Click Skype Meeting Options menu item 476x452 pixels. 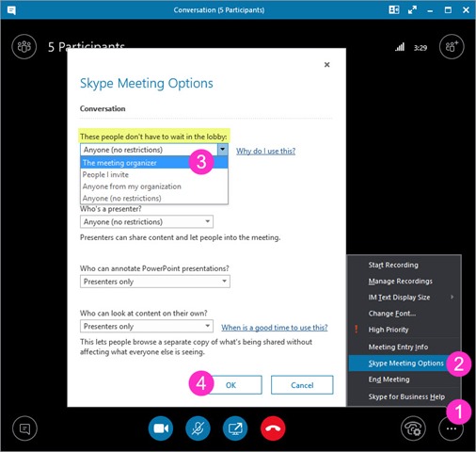(x=405, y=363)
